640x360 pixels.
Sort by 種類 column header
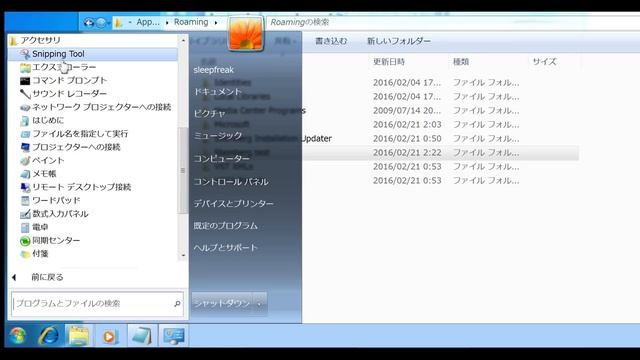[461, 62]
